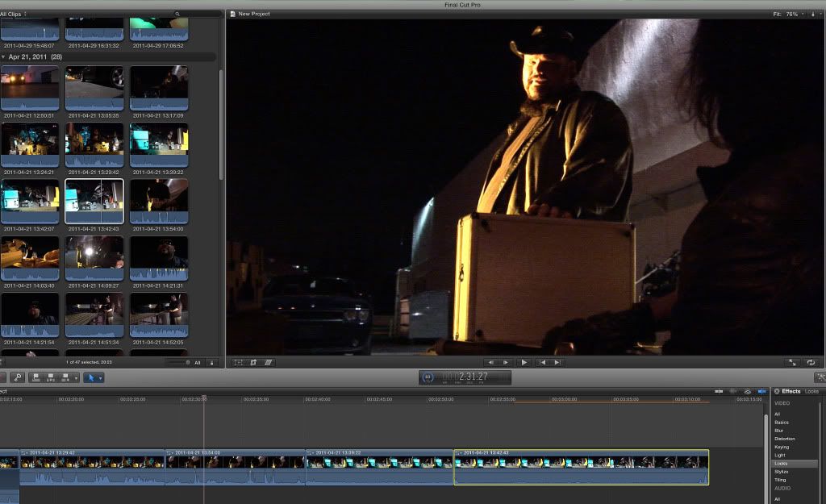Click the Looks title in Effects header
Viewport: 826px width, 504px height.
[811, 391]
